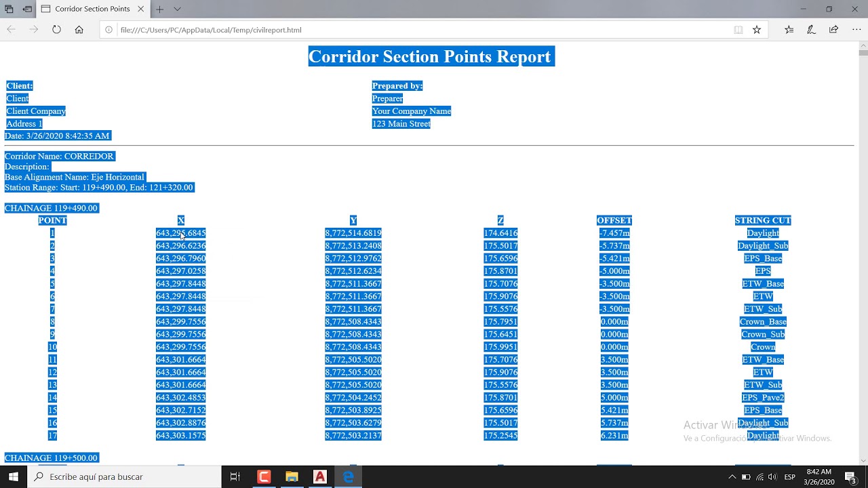
Task: Click Base Alignment Name: Eje Horizontal
Action: click(75, 177)
